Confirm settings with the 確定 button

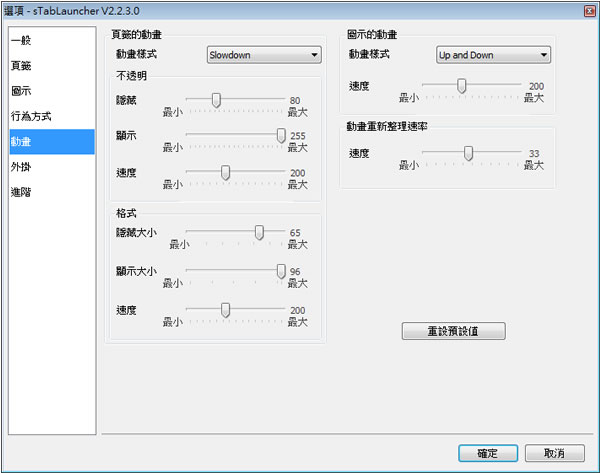tap(488, 453)
